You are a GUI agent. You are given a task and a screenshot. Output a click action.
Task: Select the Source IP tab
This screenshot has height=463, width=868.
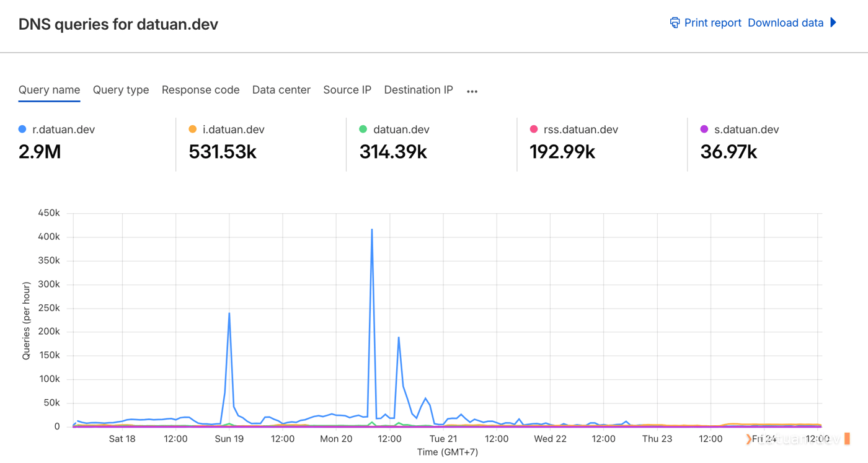pyautogui.click(x=347, y=90)
